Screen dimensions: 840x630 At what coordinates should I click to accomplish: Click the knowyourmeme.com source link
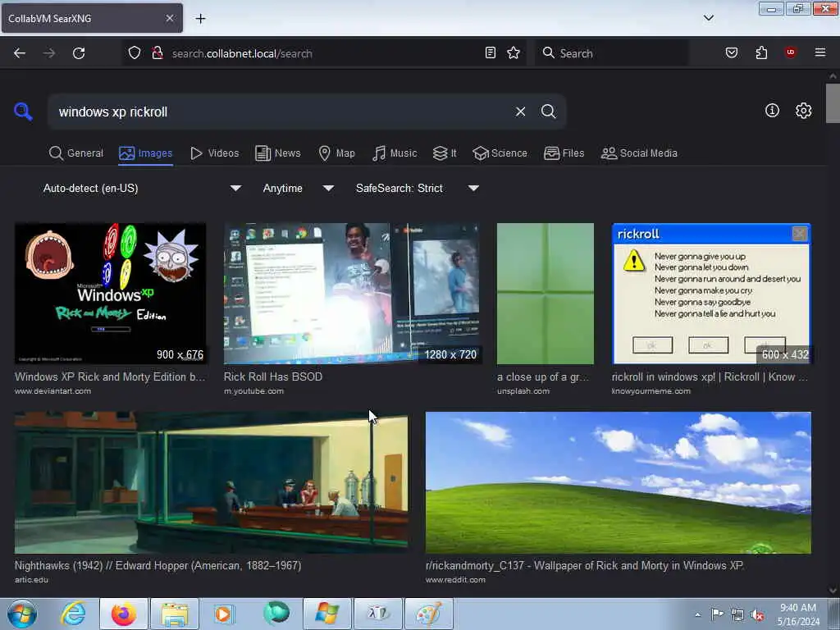coord(651,391)
